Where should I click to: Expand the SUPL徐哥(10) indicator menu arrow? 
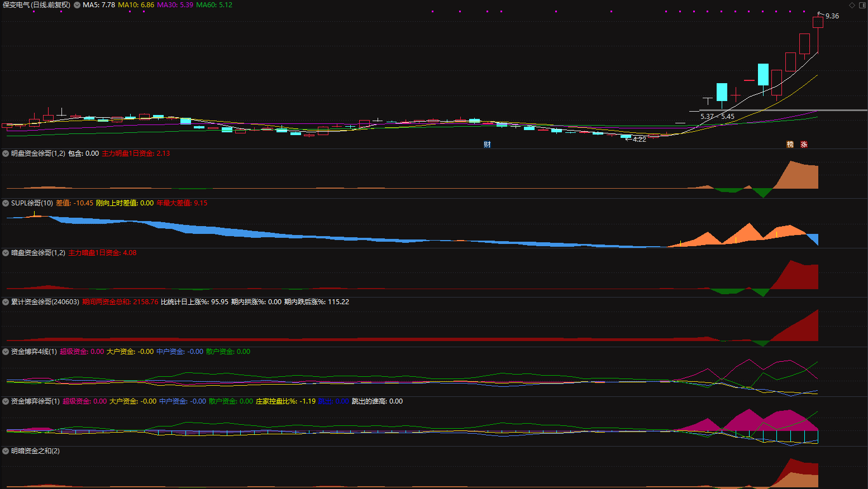click(6, 203)
